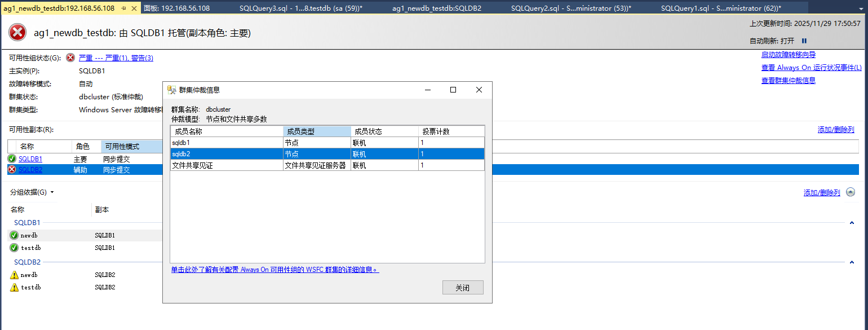The image size is (868, 330).
Task: Click the SQLDB1 replica link
Action: click(x=30, y=159)
